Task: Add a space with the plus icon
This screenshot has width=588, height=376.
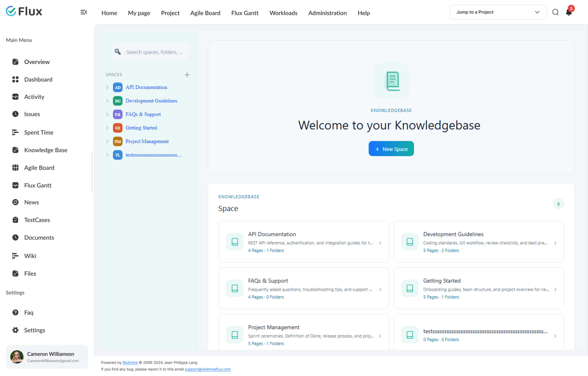Action: coord(187,75)
